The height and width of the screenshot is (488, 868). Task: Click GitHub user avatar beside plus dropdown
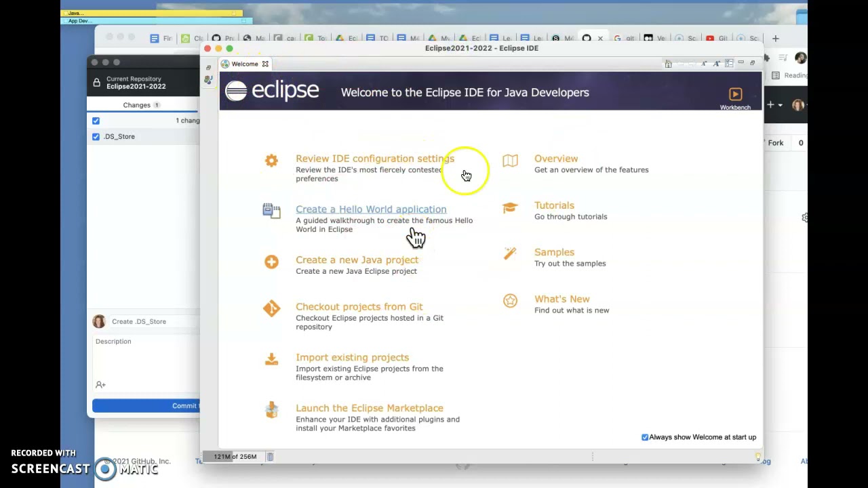[x=798, y=105]
